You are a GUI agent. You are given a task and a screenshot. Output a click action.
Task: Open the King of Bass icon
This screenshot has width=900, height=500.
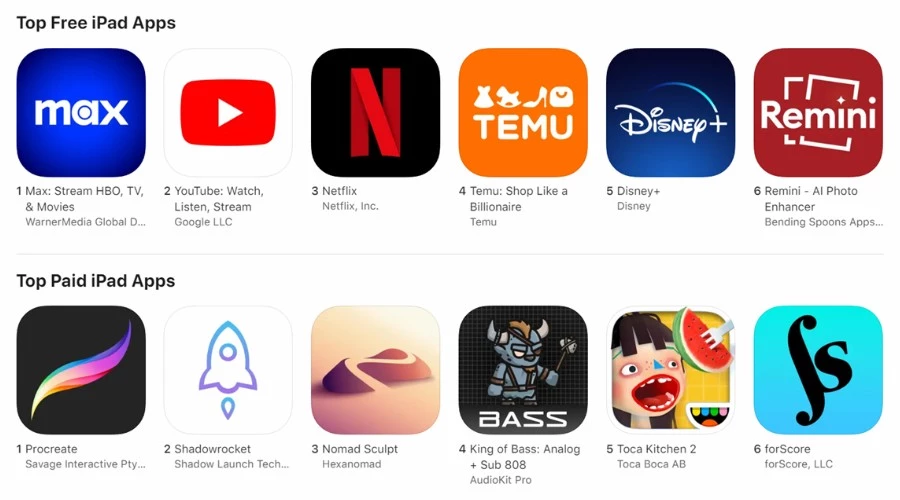(x=523, y=370)
